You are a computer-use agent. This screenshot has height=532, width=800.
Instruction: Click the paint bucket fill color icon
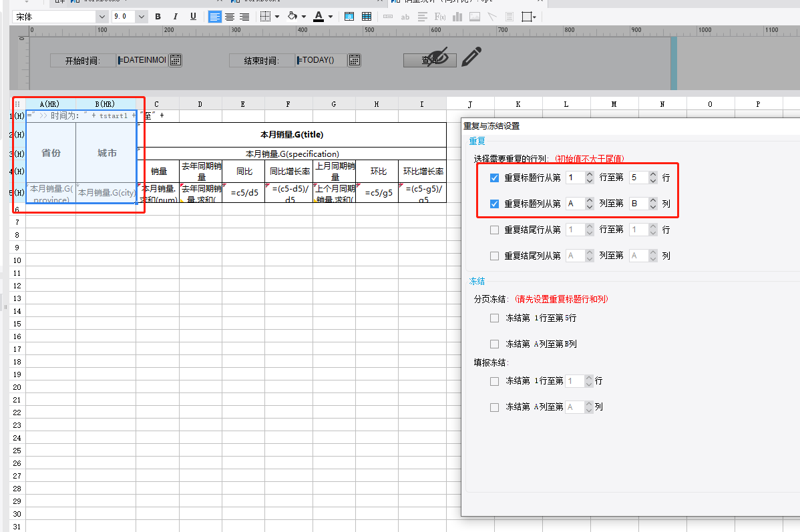click(x=293, y=16)
